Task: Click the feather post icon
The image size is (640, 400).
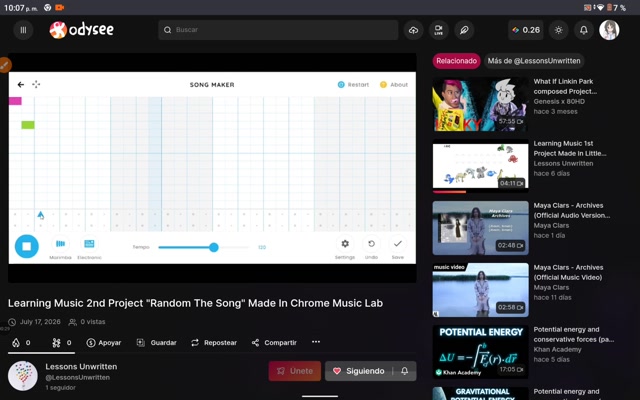Action: tap(464, 30)
